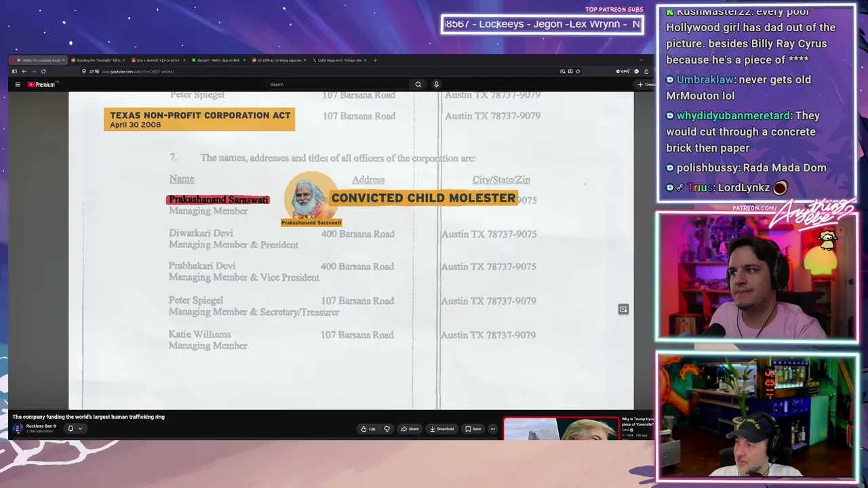
Task: Click the Download button under the video
Action: [x=442, y=429]
